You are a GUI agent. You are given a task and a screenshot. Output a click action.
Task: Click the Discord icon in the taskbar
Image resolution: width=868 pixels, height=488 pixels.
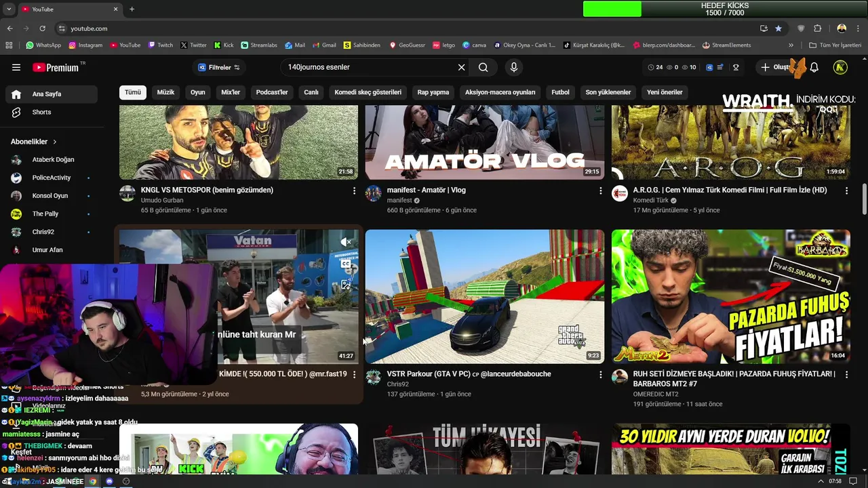(x=109, y=481)
